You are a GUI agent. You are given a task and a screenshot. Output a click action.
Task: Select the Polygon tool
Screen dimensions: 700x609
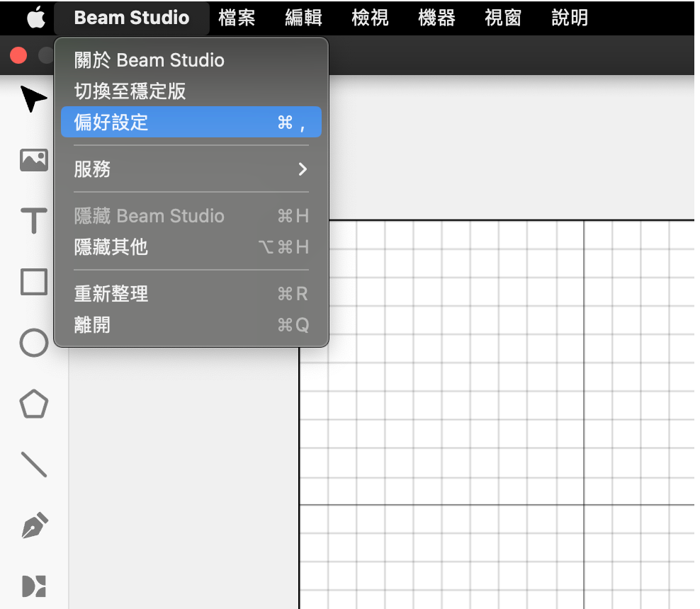pyautogui.click(x=34, y=404)
